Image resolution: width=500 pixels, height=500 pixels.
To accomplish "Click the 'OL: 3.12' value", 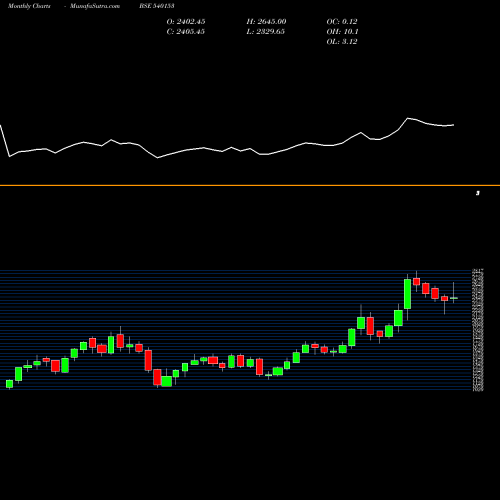I will 342,42.
